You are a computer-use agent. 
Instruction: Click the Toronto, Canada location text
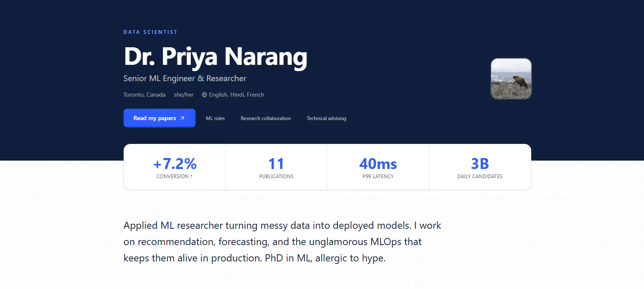[145, 95]
